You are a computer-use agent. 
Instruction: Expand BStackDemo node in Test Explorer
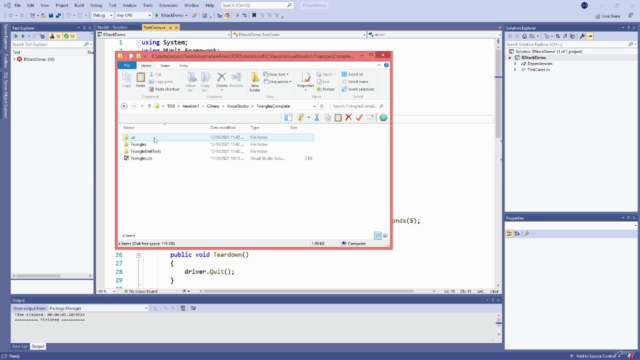click(x=15, y=59)
